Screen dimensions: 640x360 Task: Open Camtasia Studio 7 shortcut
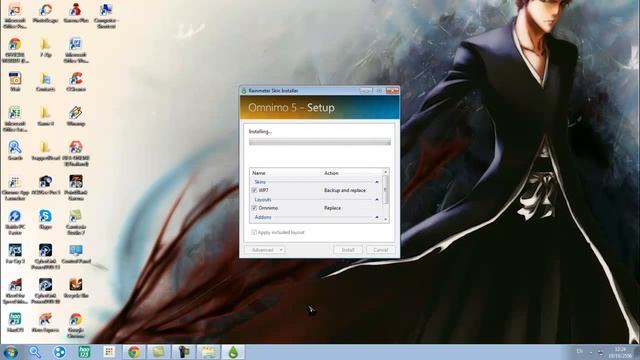point(76,222)
